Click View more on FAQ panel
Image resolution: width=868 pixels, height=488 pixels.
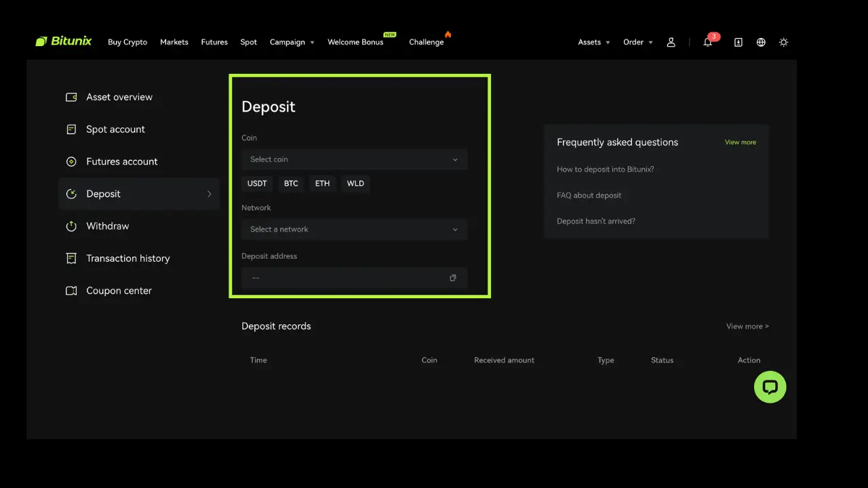point(740,142)
